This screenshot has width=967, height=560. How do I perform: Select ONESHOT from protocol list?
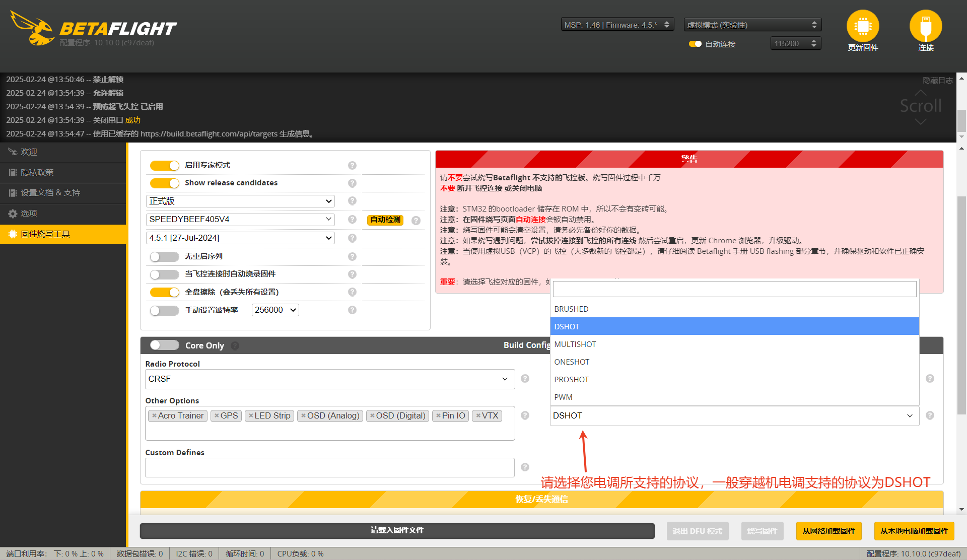734,362
